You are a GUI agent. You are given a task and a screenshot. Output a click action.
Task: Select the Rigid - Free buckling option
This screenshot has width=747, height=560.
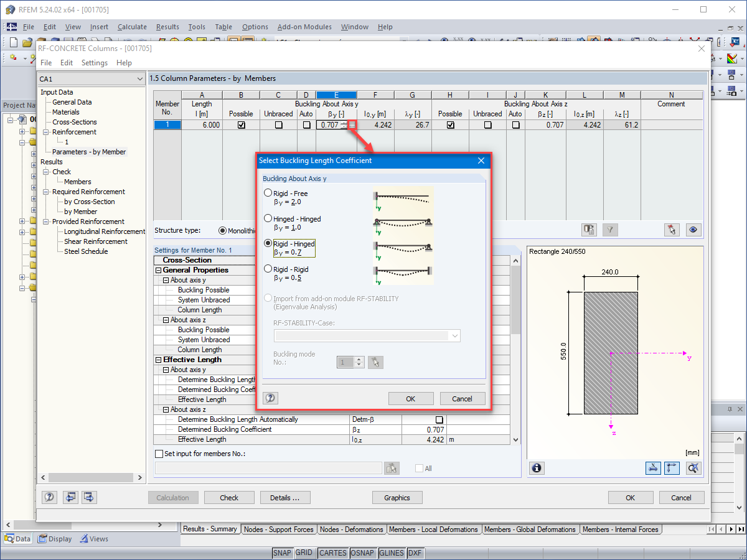tap(268, 193)
